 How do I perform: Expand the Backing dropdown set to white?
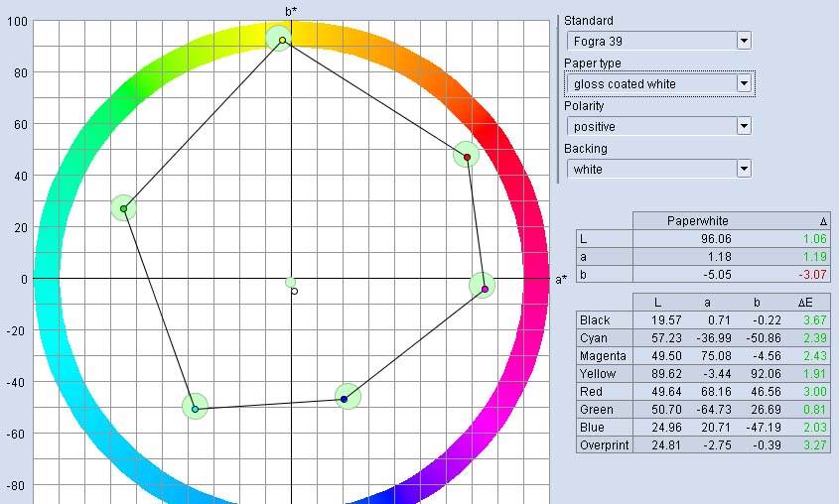click(657, 170)
